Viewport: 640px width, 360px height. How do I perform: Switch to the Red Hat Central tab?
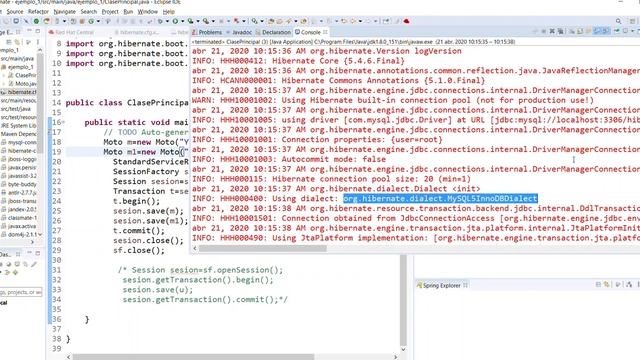click(71, 32)
